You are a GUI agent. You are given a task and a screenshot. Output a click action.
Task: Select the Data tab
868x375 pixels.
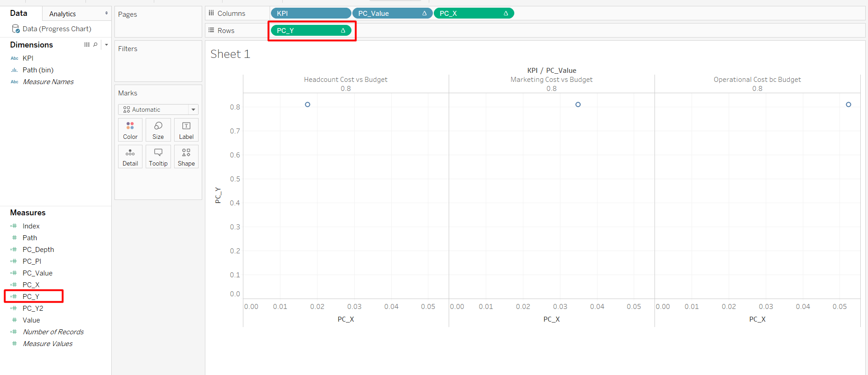click(19, 13)
